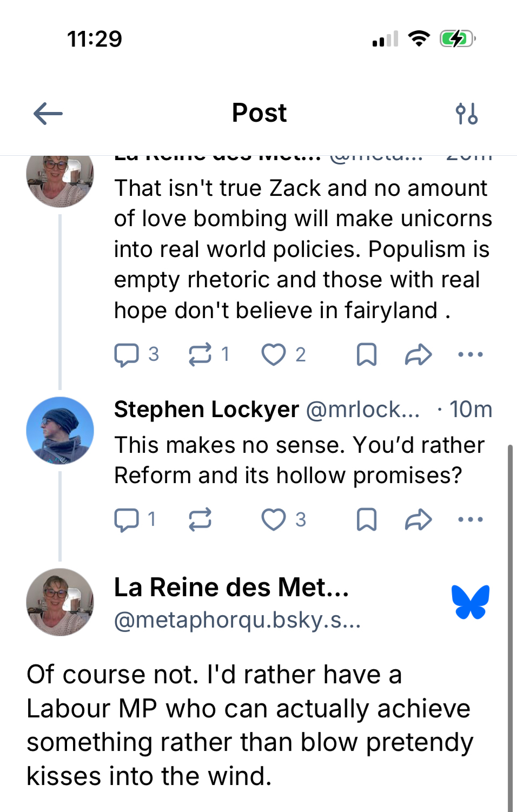This screenshot has height=812, width=517.
Task: Open Stephen Lockyer's profile name
Action: point(206,410)
